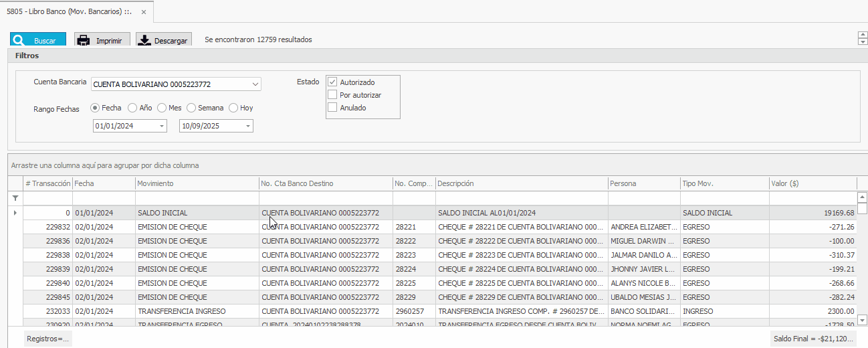Uncheck the Autorizado checkbox
The image size is (868, 348).
pyautogui.click(x=332, y=82)
